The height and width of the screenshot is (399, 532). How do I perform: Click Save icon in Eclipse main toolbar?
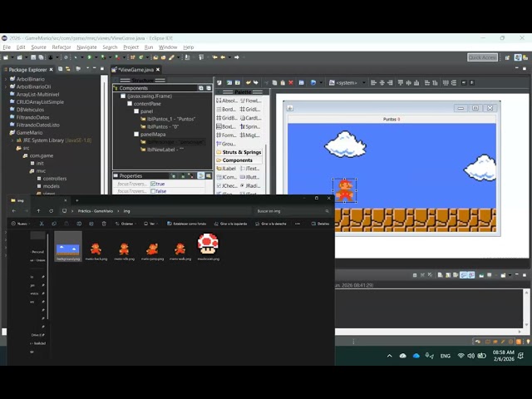pyautogui.click(x=33, y=57)
